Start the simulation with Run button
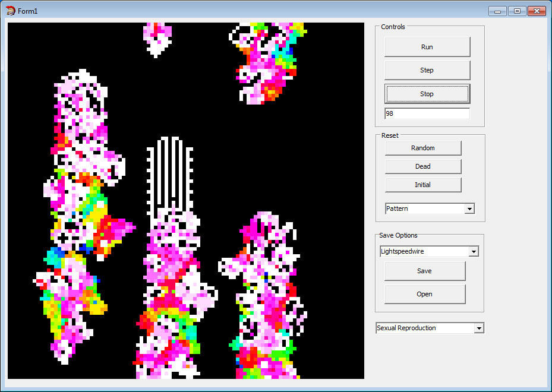The width and height of the screenshot is (552, 392). click(427, 47)
